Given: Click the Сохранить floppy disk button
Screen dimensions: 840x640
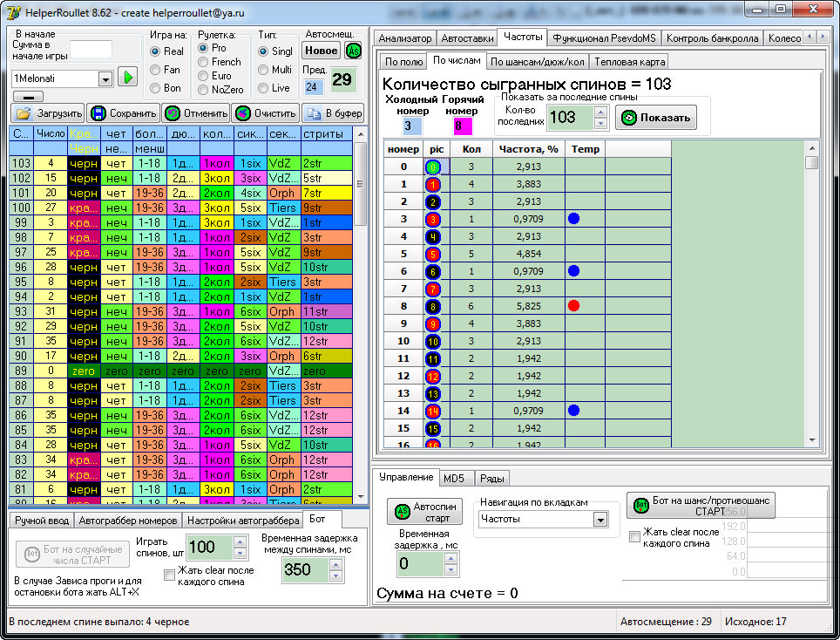Looking at the screenshot, I should click(122, 113).
